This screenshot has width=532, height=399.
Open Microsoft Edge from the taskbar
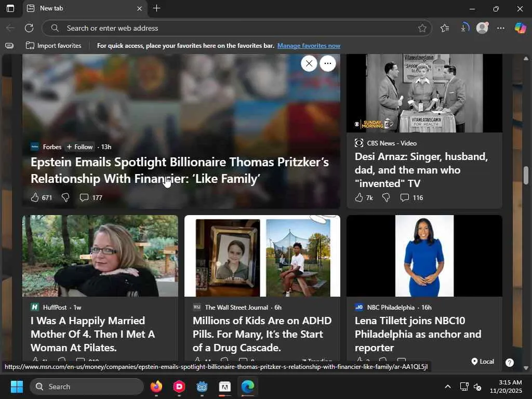(x=248, y=387)
